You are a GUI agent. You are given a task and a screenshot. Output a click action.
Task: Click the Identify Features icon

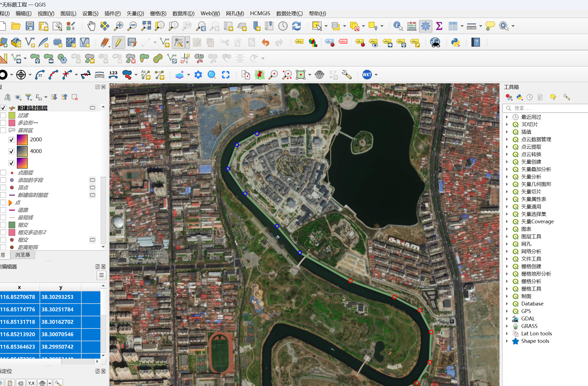[x=398, y=26]
